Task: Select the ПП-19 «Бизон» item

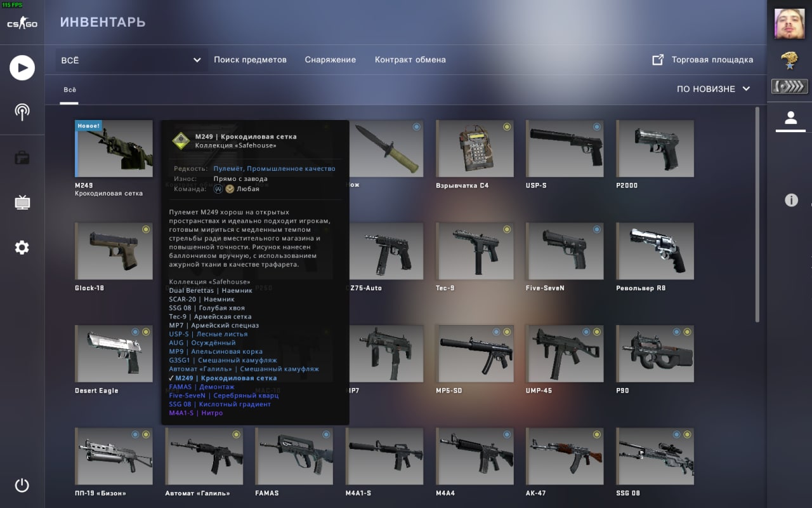Action: (114, 456)
